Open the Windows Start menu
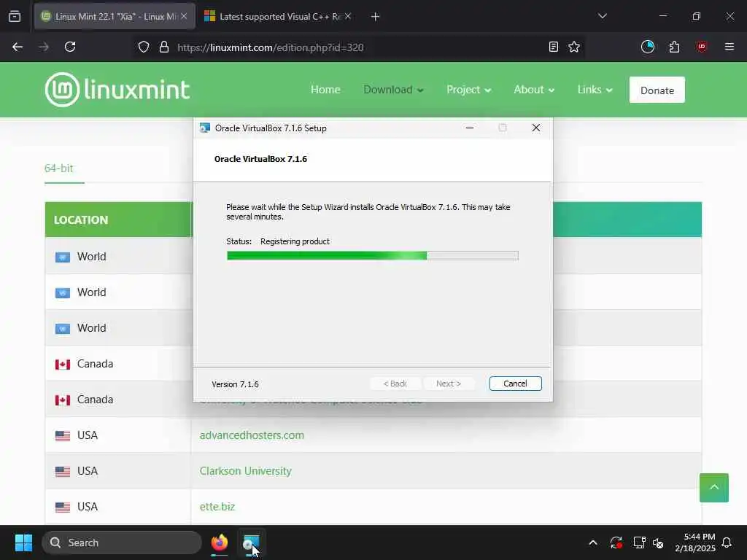Screen dimensions: 747x560 23,542
